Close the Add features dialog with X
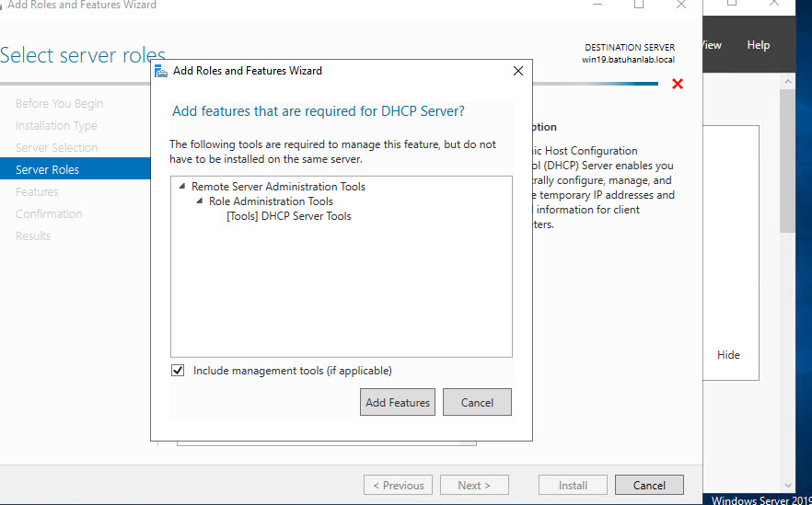The image size is (812, 505). tap(518, 71)
